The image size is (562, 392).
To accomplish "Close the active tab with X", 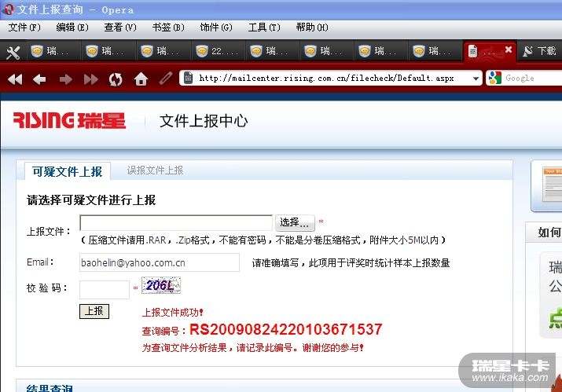I will (509, 49).
